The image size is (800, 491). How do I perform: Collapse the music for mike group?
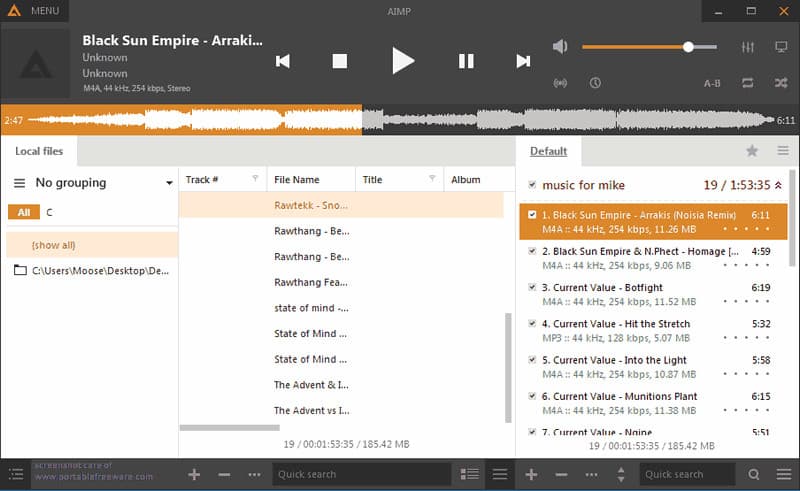tap(778, 185)
